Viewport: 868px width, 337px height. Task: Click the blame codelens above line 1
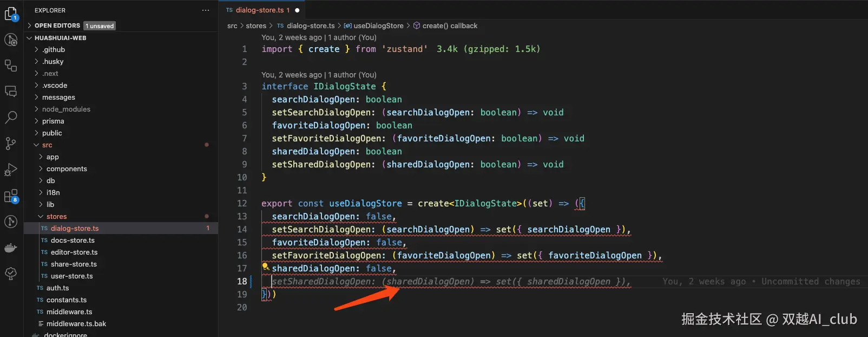click(319, 37)
